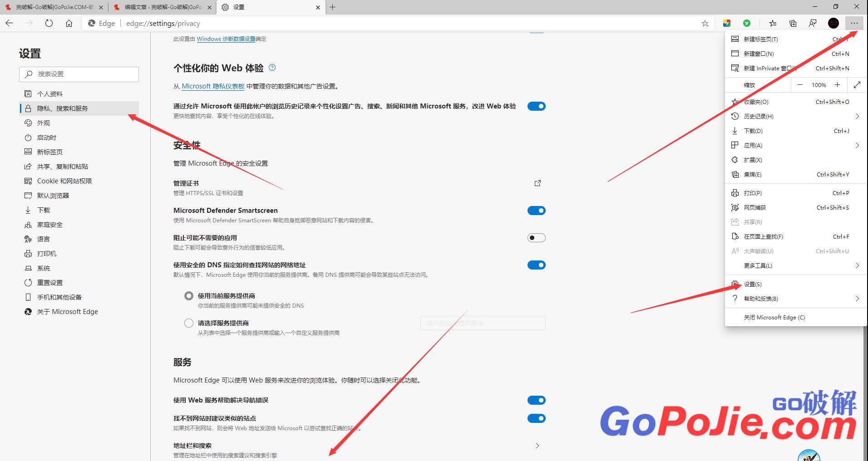The image size is (868, 461).
Task: Choose 新建标签页(T) from menu
Action: point(796,39)
